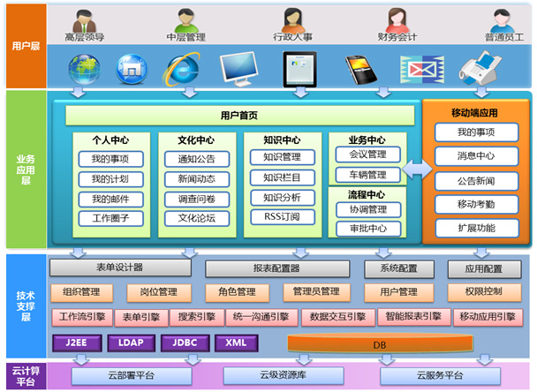This screenshot has height=392, width=537.
Task: Click the 表单引擎 box
Action: click(x=141, y=318)
